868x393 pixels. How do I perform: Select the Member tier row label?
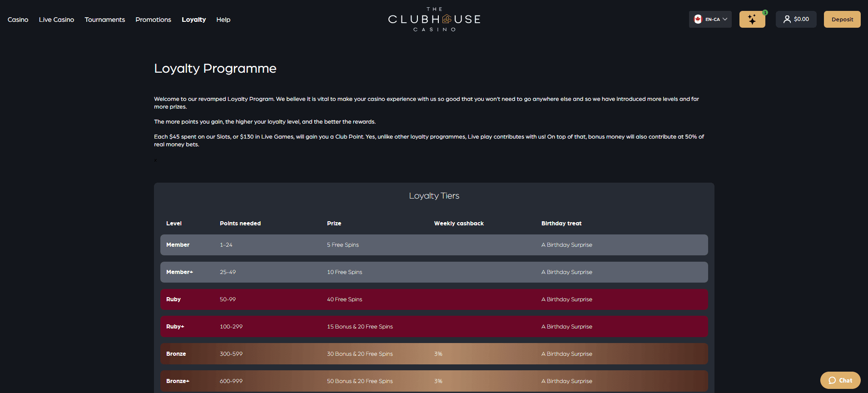178,244
